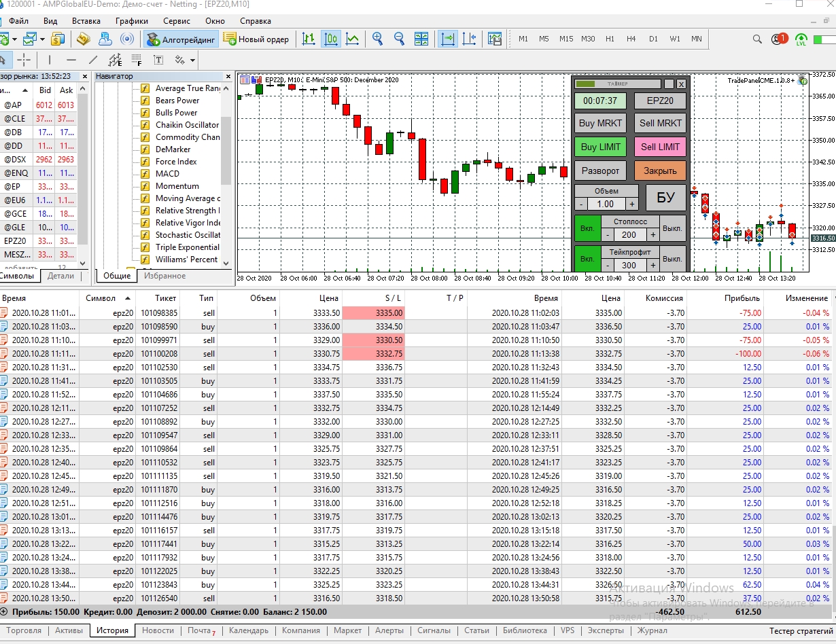
Task: Increase Стоплосс value with plus
Action: pos(653,234)
